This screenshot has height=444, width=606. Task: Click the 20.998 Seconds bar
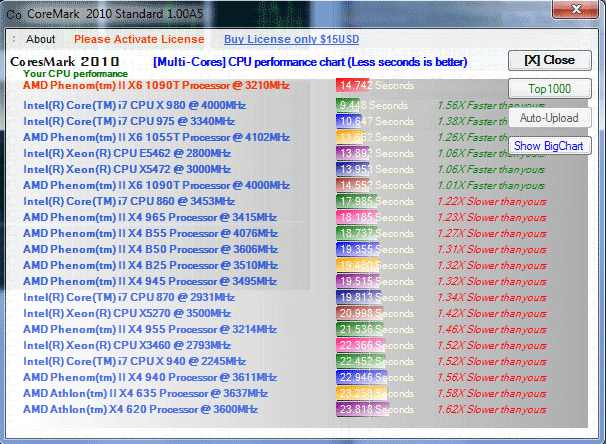point(360,313)
